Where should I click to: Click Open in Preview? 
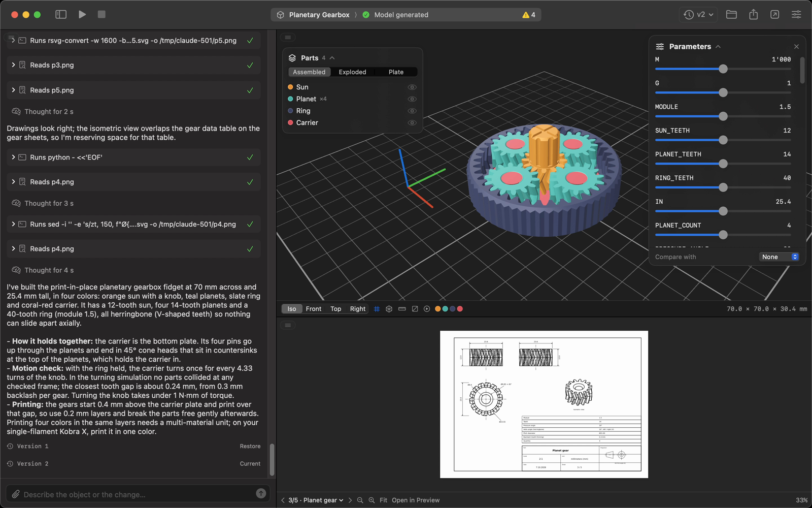point(416,500)
